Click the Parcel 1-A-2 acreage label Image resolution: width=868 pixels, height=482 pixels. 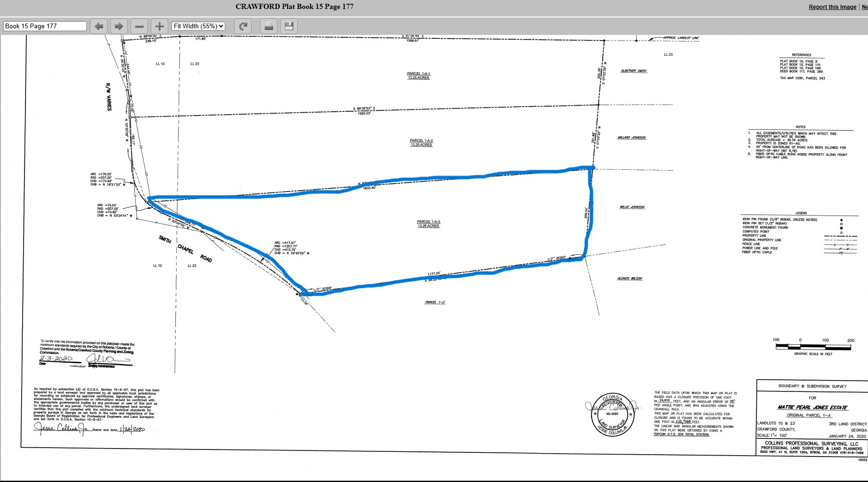pos(421,145)
